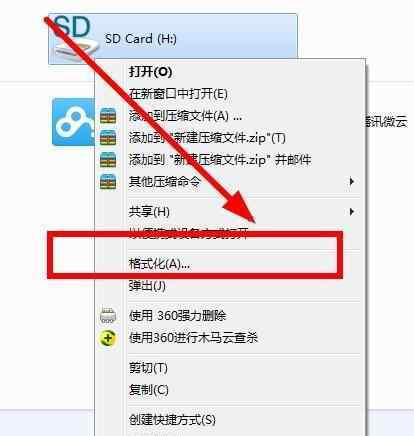This screenshot has width=414, height=436.
Task: Click the SD Card (H:) label text
Action: click(x=141, y=39)
